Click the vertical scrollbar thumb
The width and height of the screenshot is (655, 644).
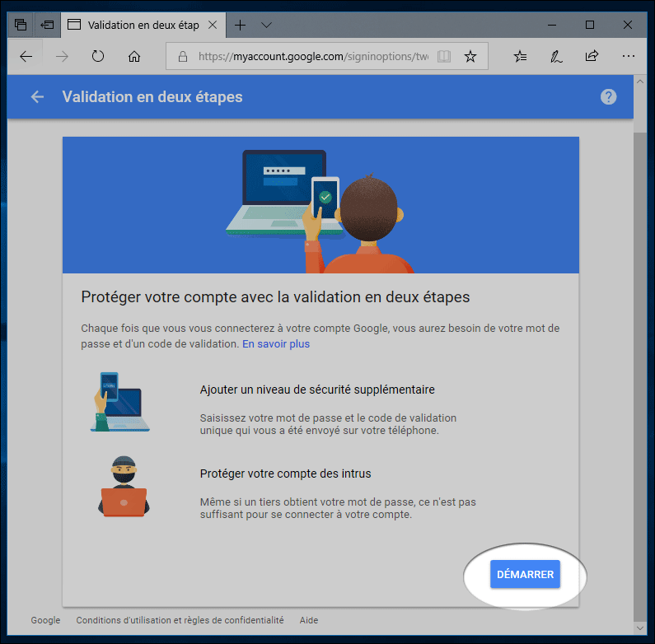point(640,376)
